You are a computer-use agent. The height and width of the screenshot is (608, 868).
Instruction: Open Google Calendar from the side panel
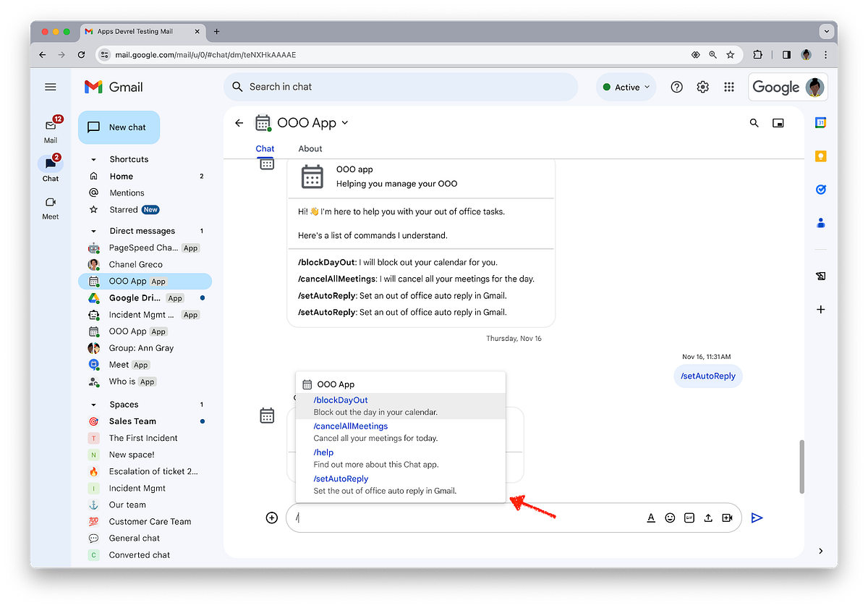820,123
